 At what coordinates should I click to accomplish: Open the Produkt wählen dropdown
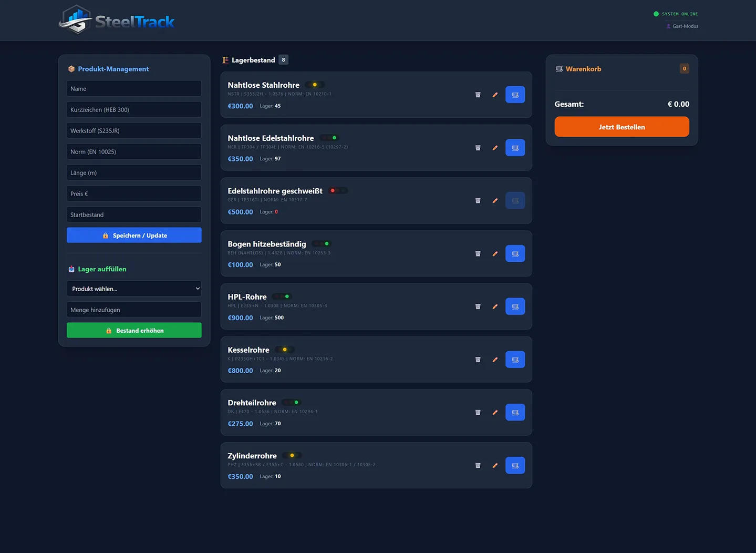tap(134, 289)
